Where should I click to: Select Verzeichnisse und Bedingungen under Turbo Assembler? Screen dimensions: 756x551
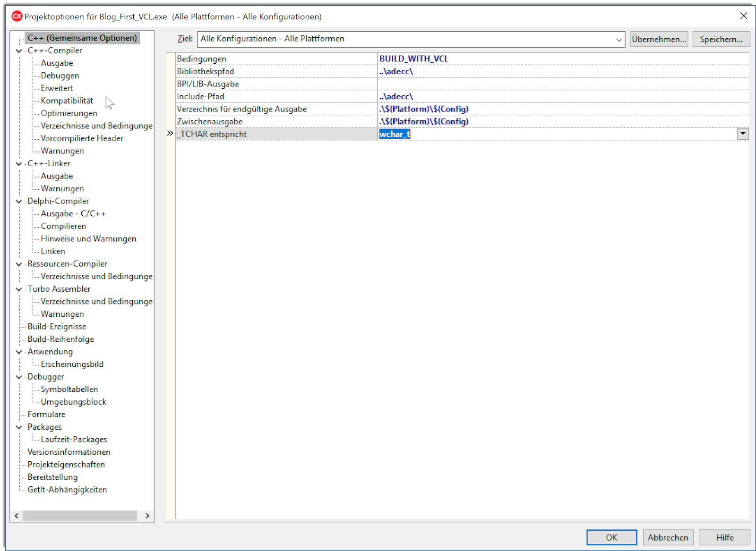[96, 301]
